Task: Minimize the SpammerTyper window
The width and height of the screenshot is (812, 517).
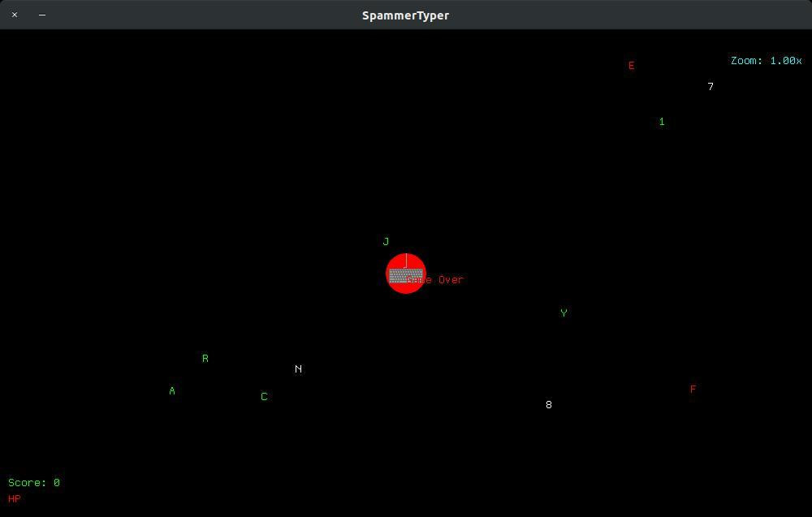Action: click(x=42, y=15)
